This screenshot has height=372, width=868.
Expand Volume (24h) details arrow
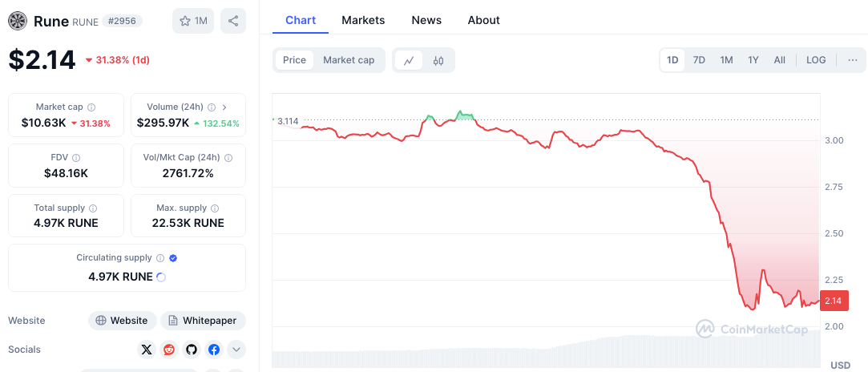click(224, 107)
